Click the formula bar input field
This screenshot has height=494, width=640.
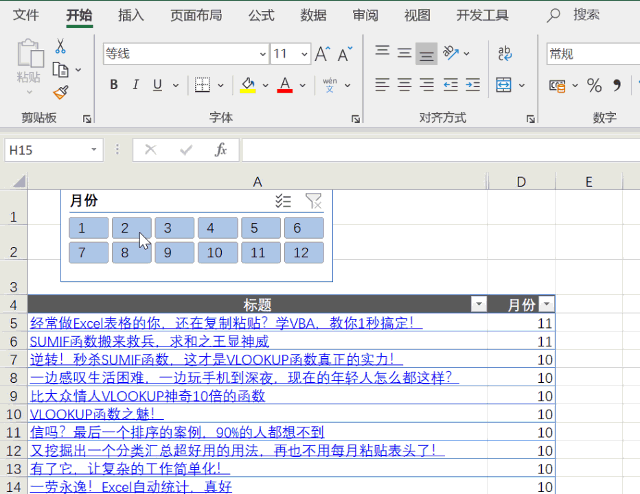[441, 150]
